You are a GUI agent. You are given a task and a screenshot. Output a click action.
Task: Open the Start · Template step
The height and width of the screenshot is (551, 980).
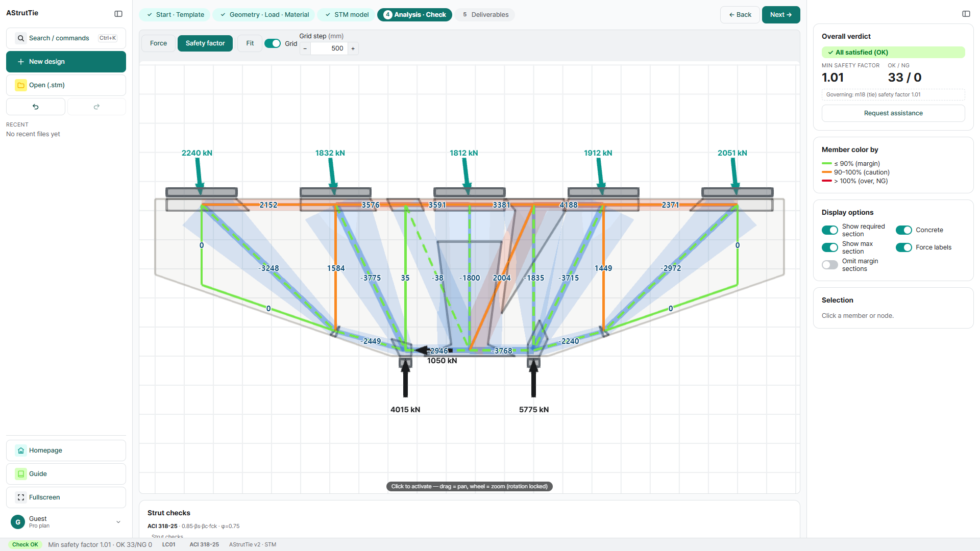pyautogui.click(x=175, y=15)
